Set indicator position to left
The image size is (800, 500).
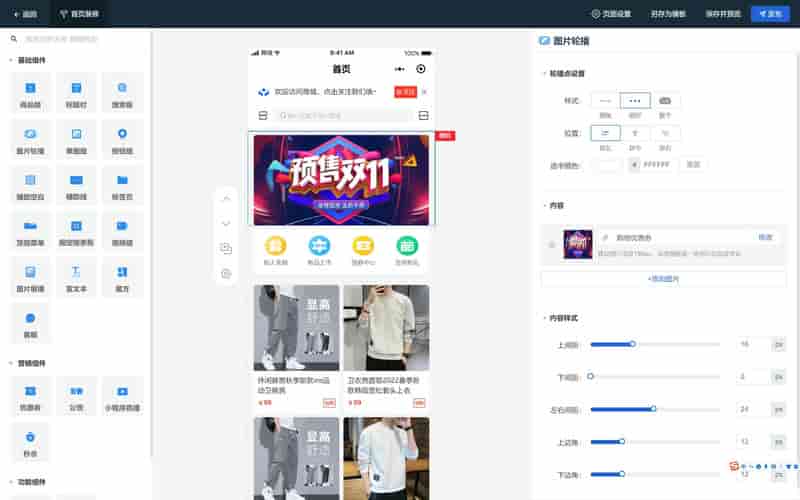click(x=605, y=133)
